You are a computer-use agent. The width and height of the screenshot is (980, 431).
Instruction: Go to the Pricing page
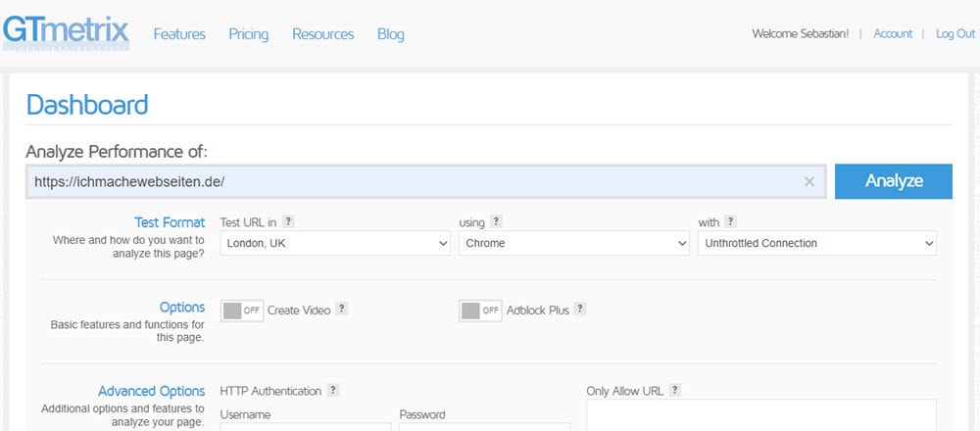point(248,34)
